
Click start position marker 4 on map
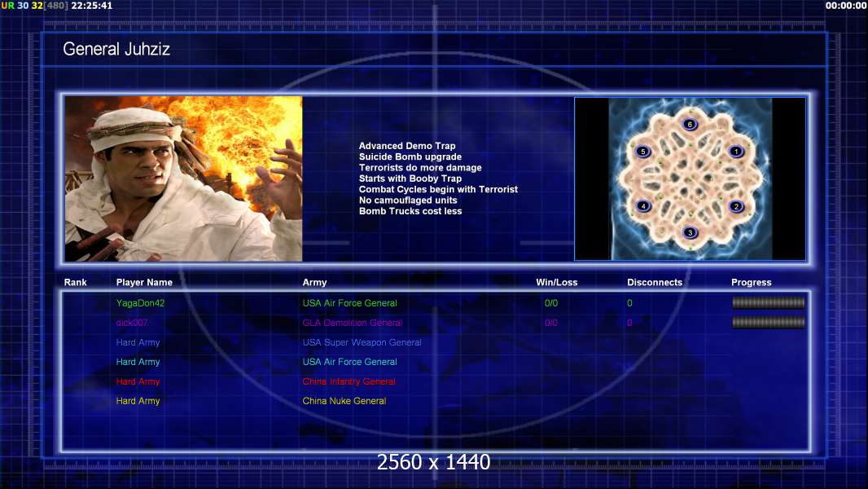click(x=643, y=205)
